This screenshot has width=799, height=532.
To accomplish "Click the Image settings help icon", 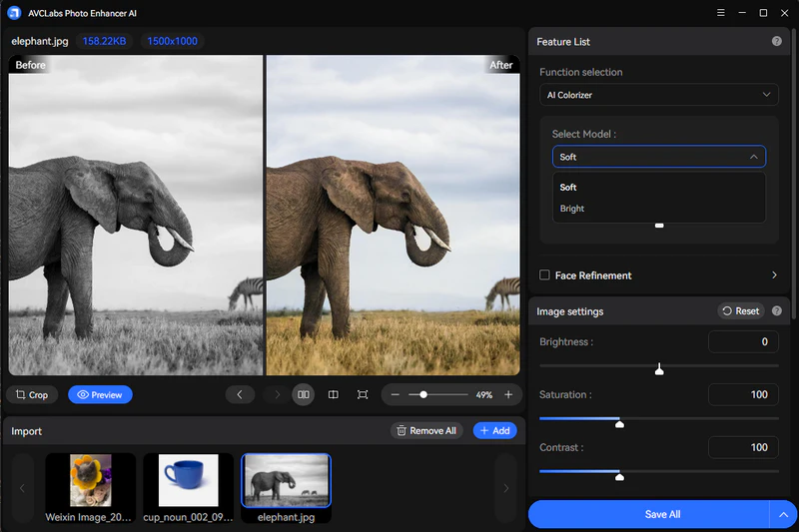I will click(x=776, y=311).
